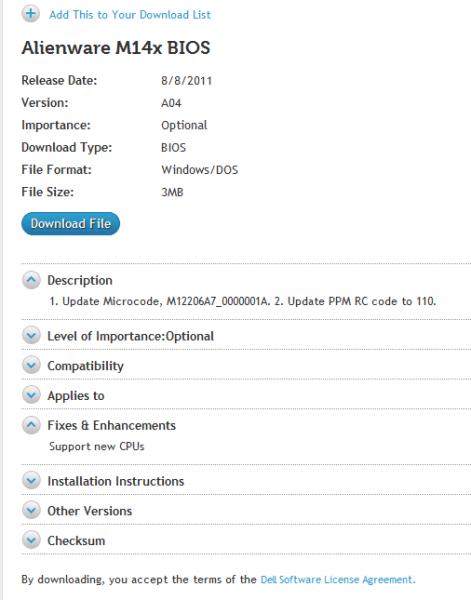Click the Applies to heading text
The height and width of the screenshot is (600, 471).
point(76,396)
